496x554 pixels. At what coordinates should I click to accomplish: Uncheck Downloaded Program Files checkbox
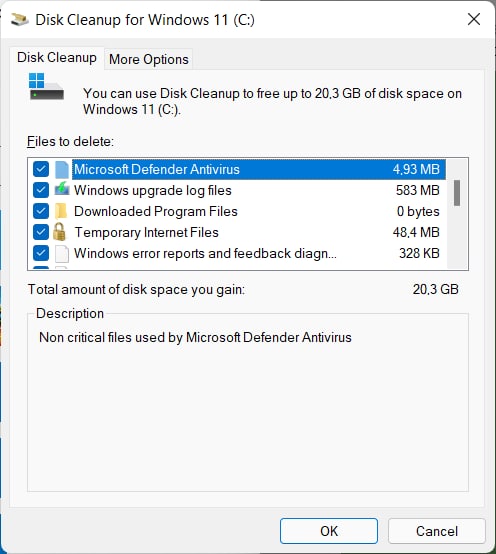coord(41,211)
